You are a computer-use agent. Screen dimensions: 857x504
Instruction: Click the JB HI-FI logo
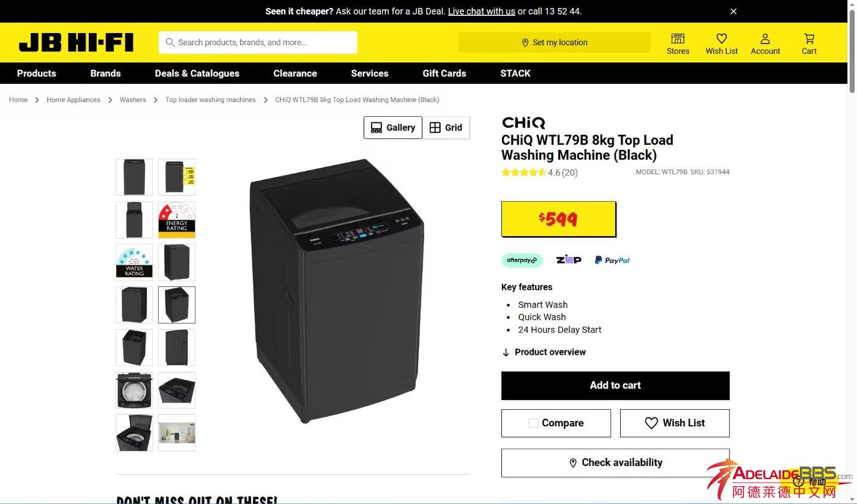click(76, 43)
